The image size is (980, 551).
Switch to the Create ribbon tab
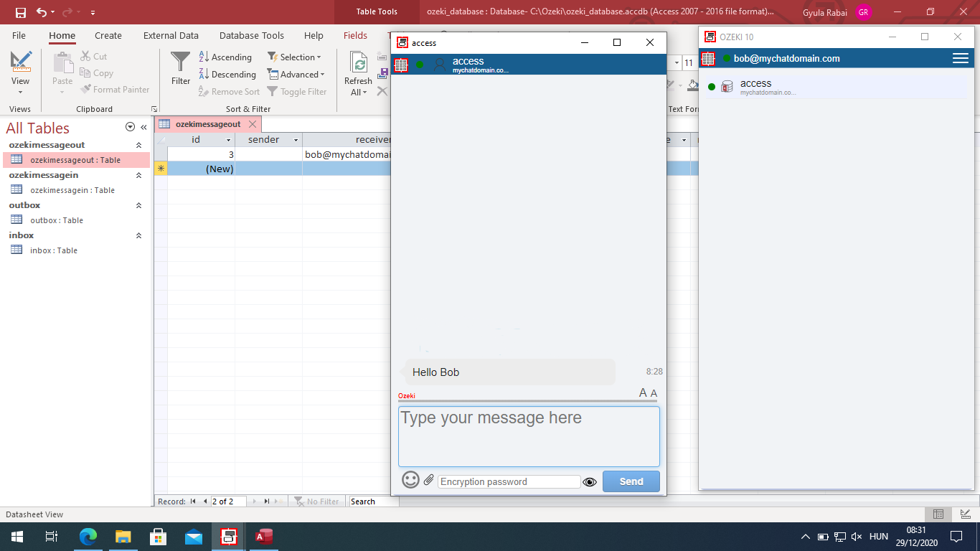[x=108, y=35]
